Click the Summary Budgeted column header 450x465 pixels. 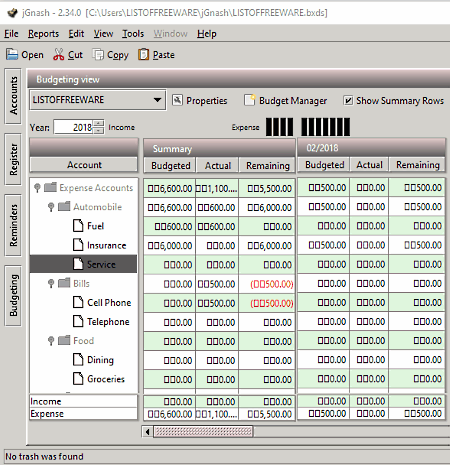pos(170,165)
